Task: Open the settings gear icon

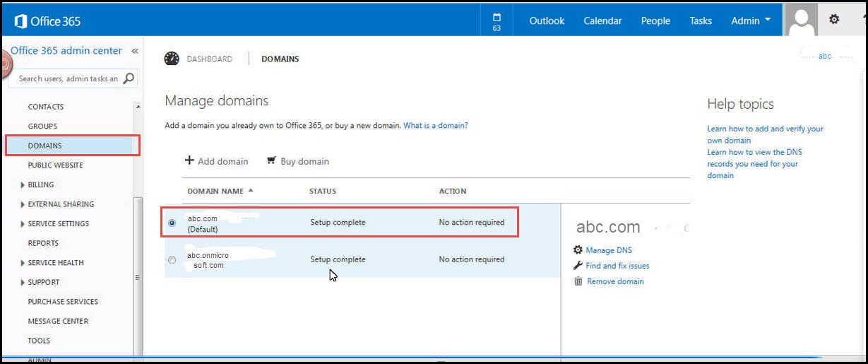Action: click(834, 20)
